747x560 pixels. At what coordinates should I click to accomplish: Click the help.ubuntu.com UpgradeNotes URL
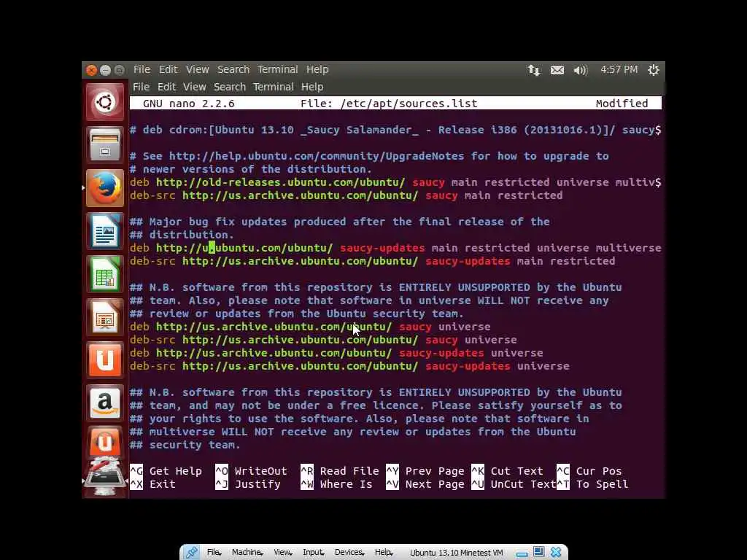point(317,156)
